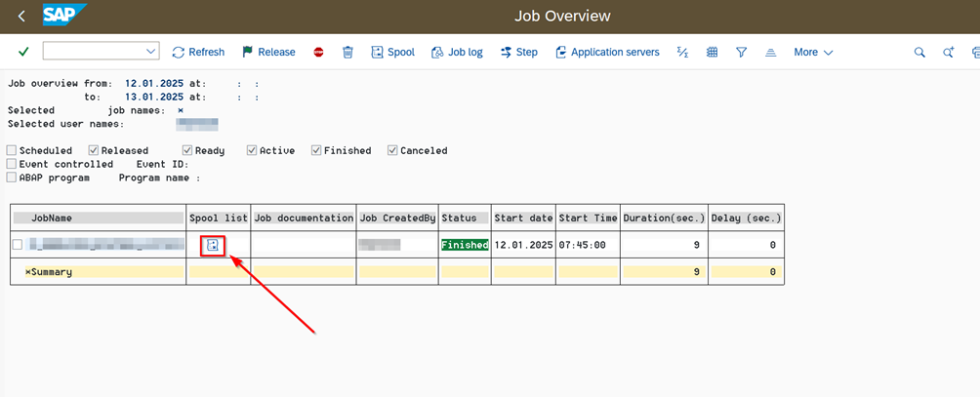Click the trash can delete icon
The height and width of the screenshot is (397, 980).
pyautogui.click(x=347, y=52)
